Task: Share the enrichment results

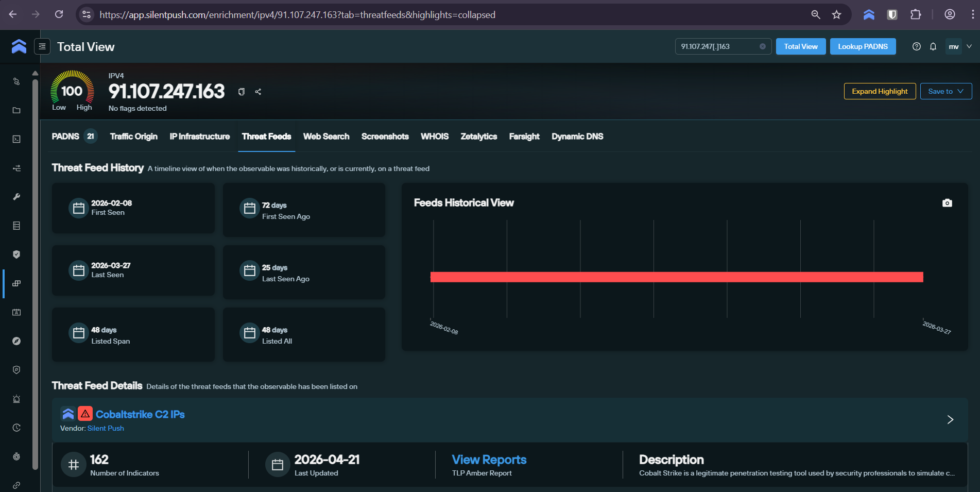Action: pos(258,91)
